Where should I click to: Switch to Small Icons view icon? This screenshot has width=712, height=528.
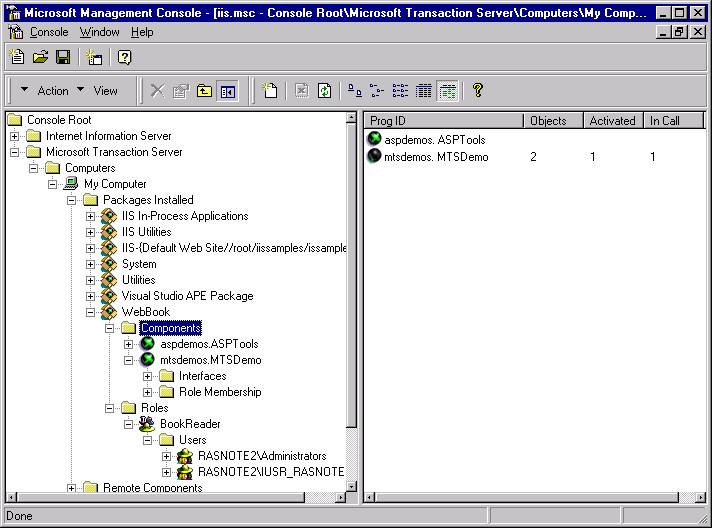(377, 91)
